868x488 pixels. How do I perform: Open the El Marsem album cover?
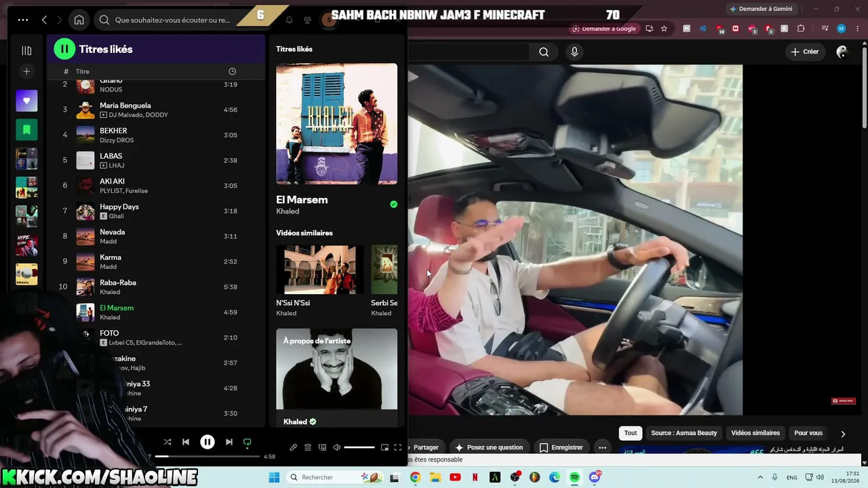(x=336, y=124)
